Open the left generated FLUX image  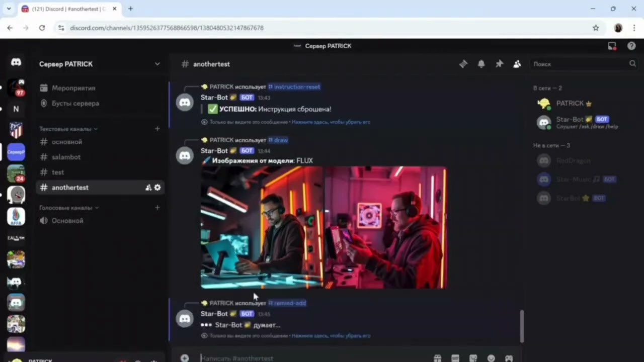click(262, 227)
